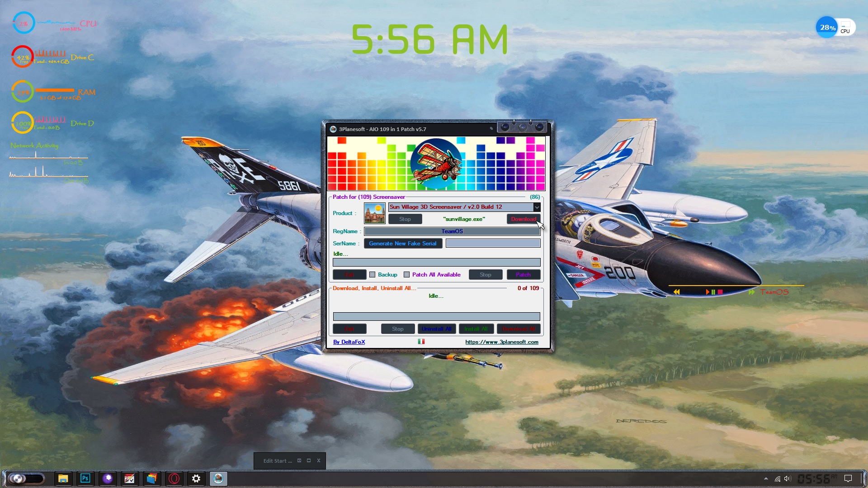
Task: Click the large 5:56 AM desktop clock
Action: click(429, 39)
